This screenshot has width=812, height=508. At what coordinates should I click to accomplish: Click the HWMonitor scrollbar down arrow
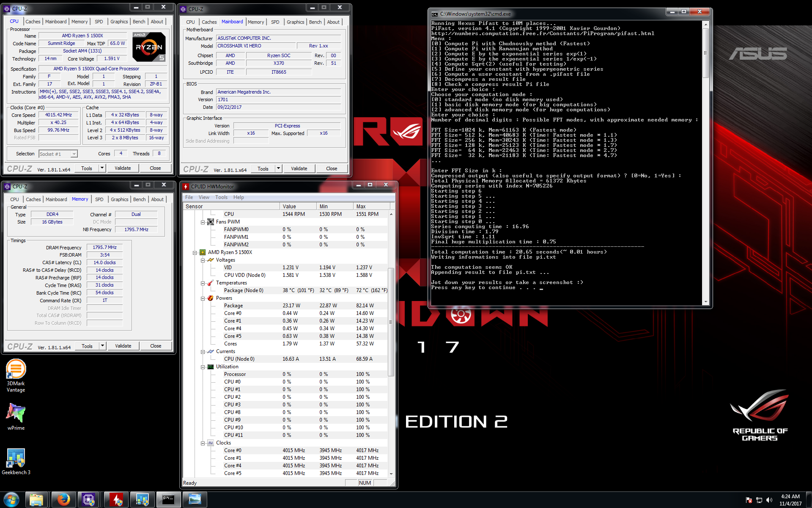click(x=391, y=474)
